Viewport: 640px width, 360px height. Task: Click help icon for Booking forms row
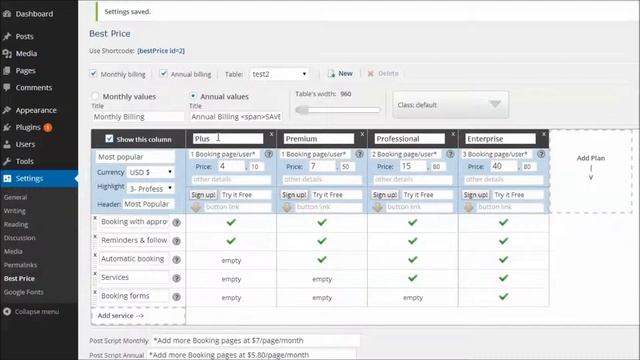point(176,297)
